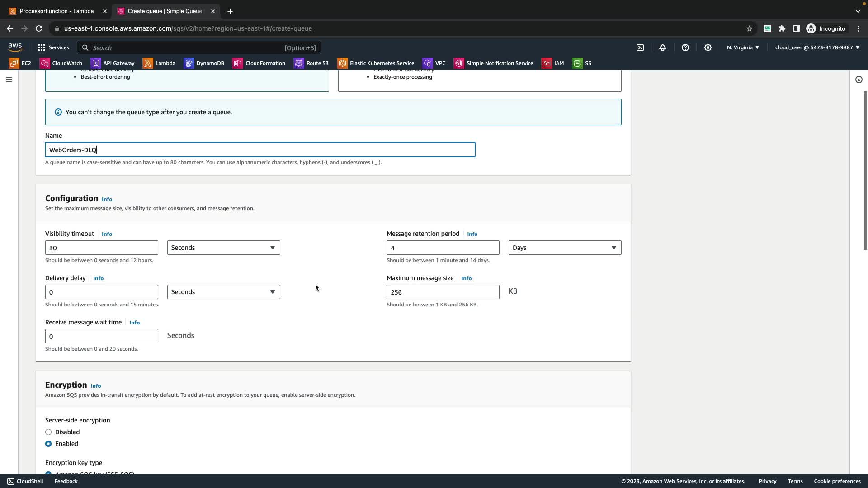
Task: Click Info link beside Encryption heading
Action: (96, 386)
